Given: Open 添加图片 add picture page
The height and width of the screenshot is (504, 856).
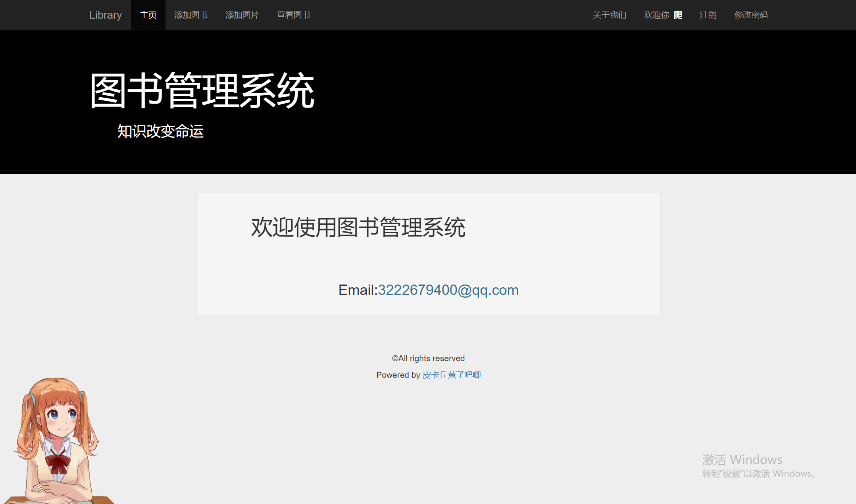Looking at the screenshot, I should coord(242,15).
